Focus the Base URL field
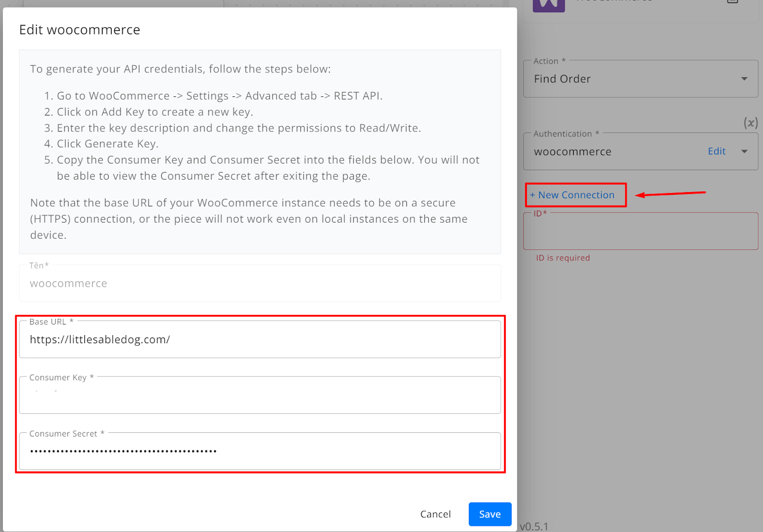 [x=260, y=339]
